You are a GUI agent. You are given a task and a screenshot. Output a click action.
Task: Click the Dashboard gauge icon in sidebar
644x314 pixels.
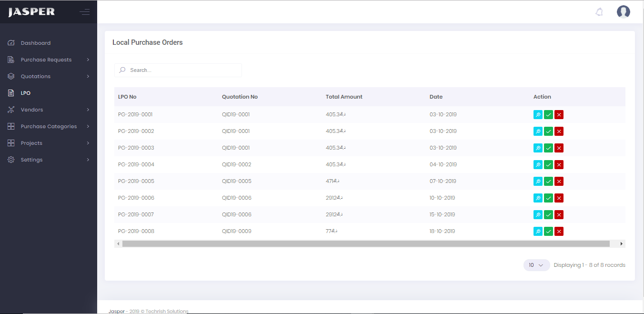[x=11, y=43]
